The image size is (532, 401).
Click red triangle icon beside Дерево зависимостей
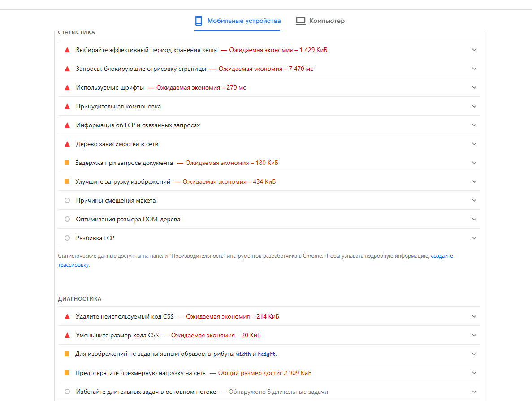pyautogui.click(x=67, y=144)
